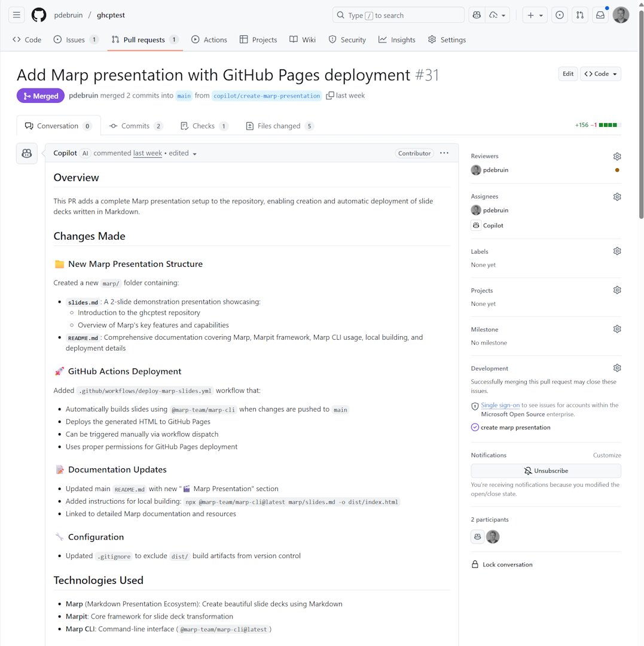
Task: Expand the edit history via the edited caret
Action: pos(195,153)
